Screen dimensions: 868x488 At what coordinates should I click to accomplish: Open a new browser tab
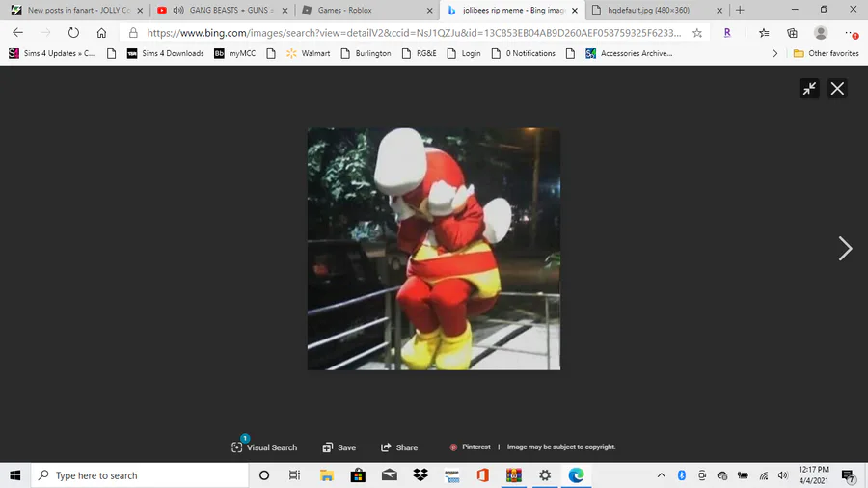point(740,10)
